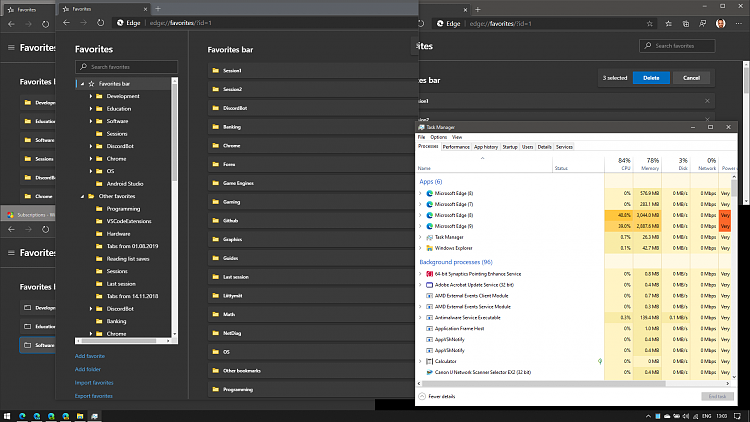This screenshot has width=750, height=422.
Task: Click the favorites tree horizontal scrollbar
Action: tap(119, 341)
